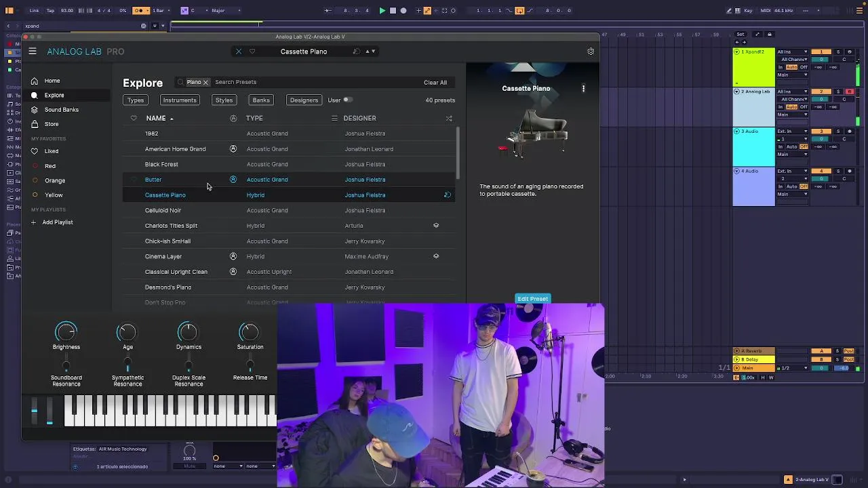Select American Home Grand preset
This screenshot has height=488, width=868.
click(x=290, y=149)
